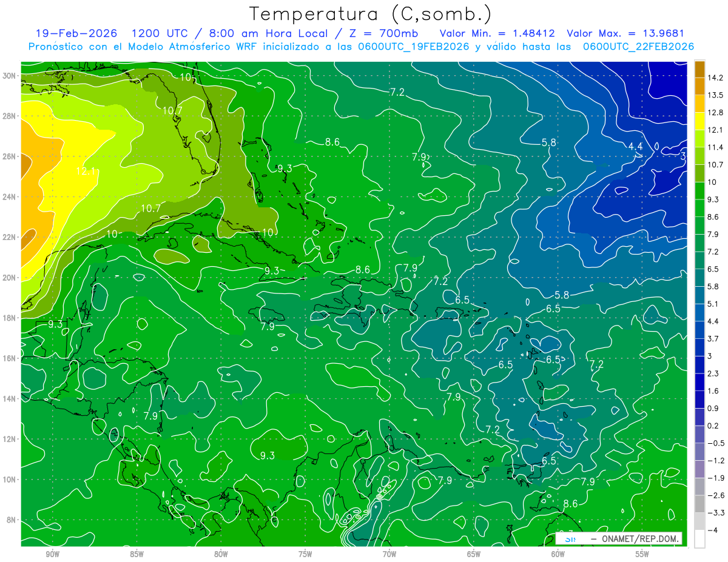This screenshot has width=728, height=562.
Task: Click the "28N" latitude axis label
Action: (x=10, y=116)
